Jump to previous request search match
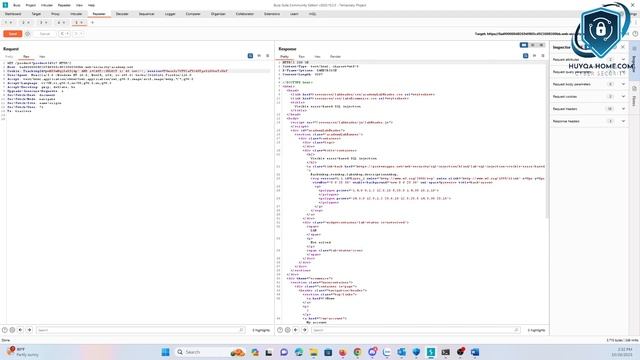This screenshot has height=360, width=640. point(21,330)
